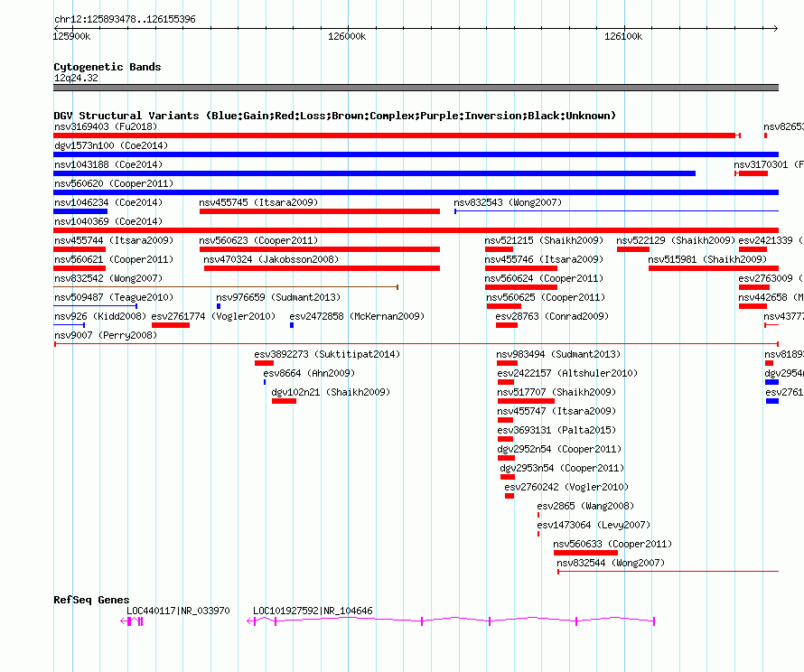The image size is (804, 672).
Task: Select nsv1040369 (Coe2014) variant label
Action: tap(108, 221)
